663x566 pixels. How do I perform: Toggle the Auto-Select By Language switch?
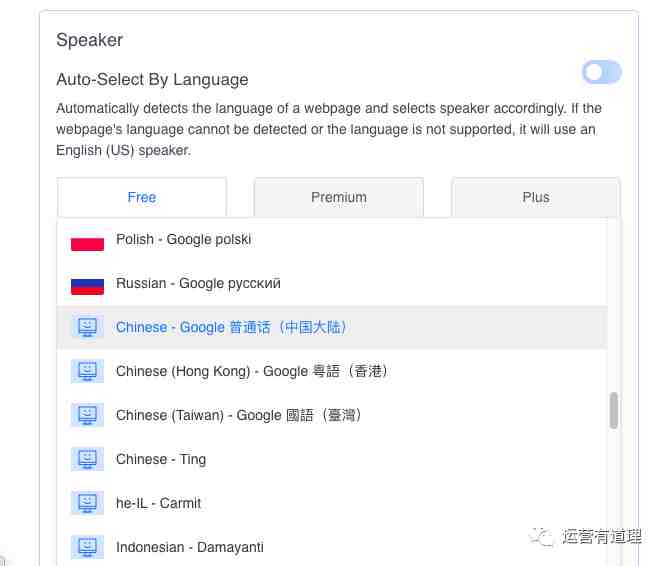point(601,72)
